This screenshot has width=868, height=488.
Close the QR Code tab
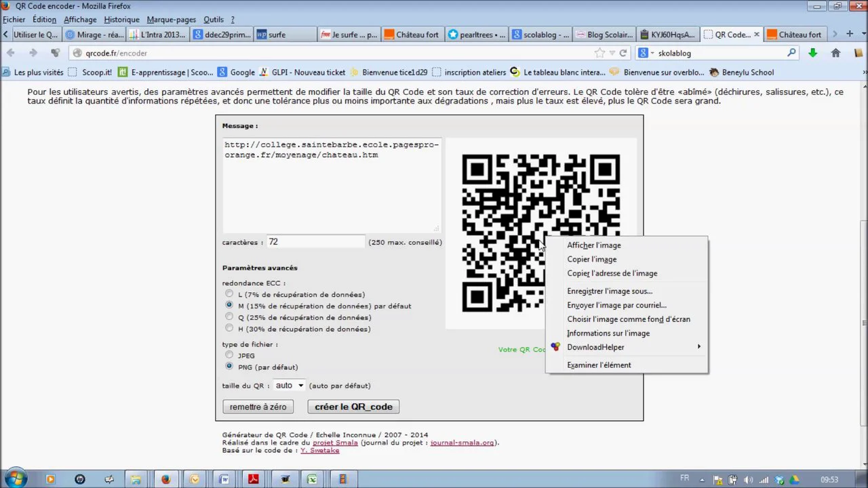click(757, 35)
